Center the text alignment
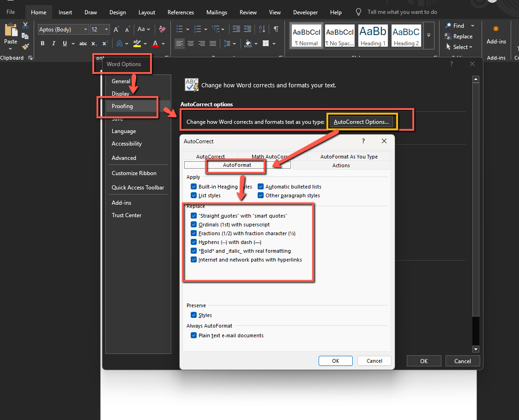Viewport: 519px width, 420px height. click(x=191, y=43)
